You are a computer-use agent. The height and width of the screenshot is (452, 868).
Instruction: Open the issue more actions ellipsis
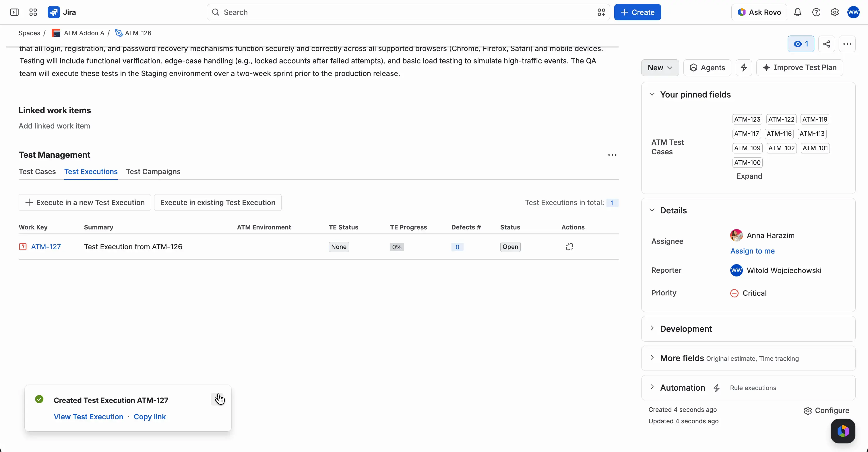tap(847, 44)
